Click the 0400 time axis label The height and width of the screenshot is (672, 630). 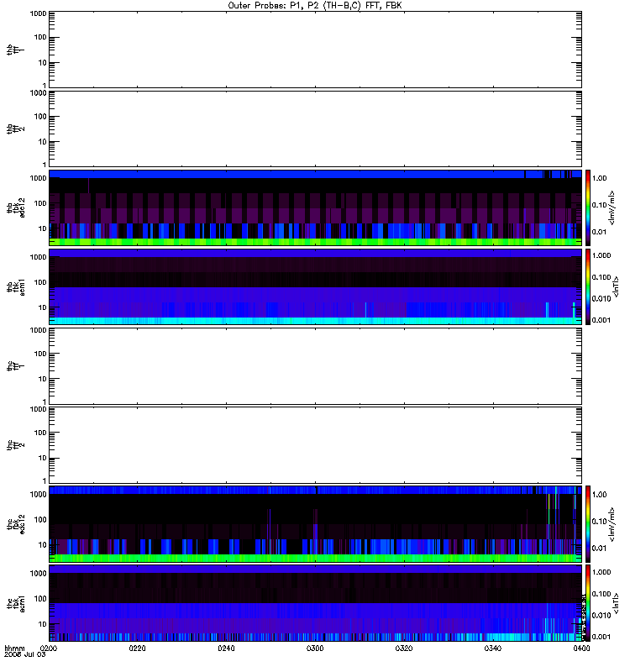point(581,648)
